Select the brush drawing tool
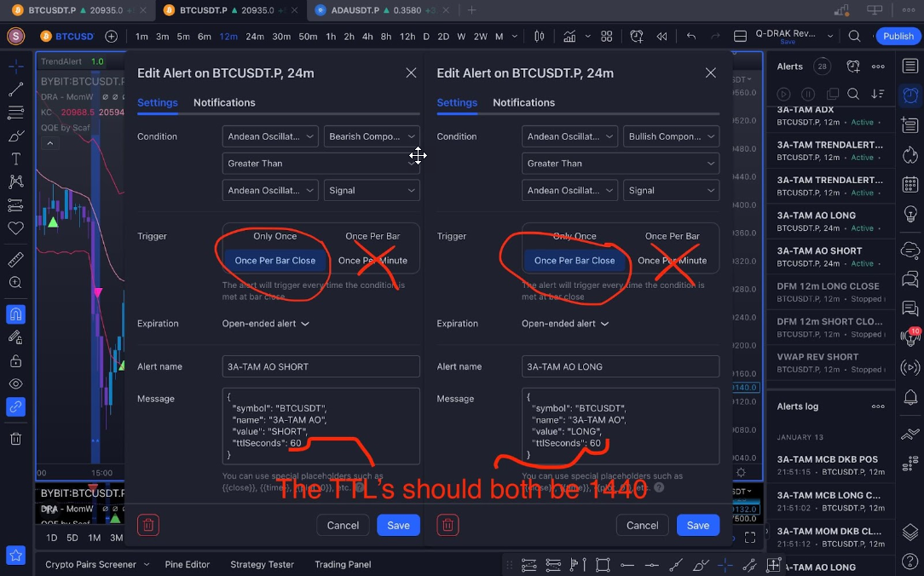 coord(16,136)
